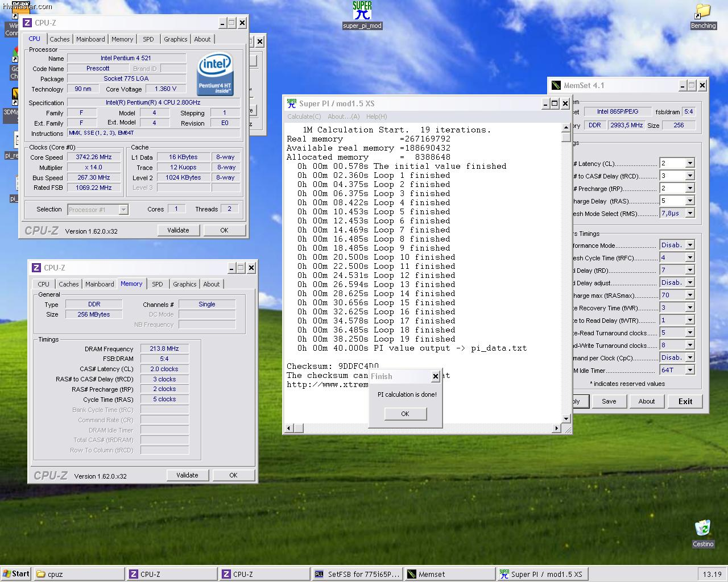This screenshot has height=582, width=728.
Task: Confirm OK in PI calculation done dialog
Action: pos(405,414)
